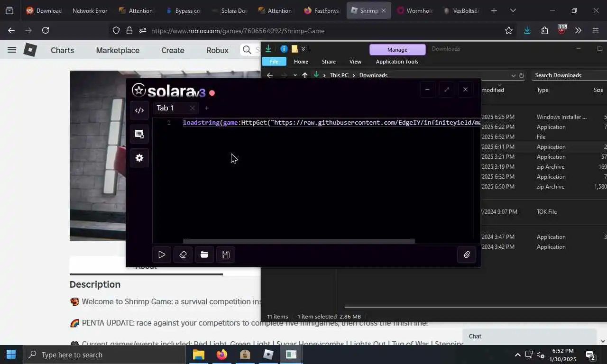Click the Windows taskbar search box
This screenshot has height=364, width=607.
tap(104, 355)
